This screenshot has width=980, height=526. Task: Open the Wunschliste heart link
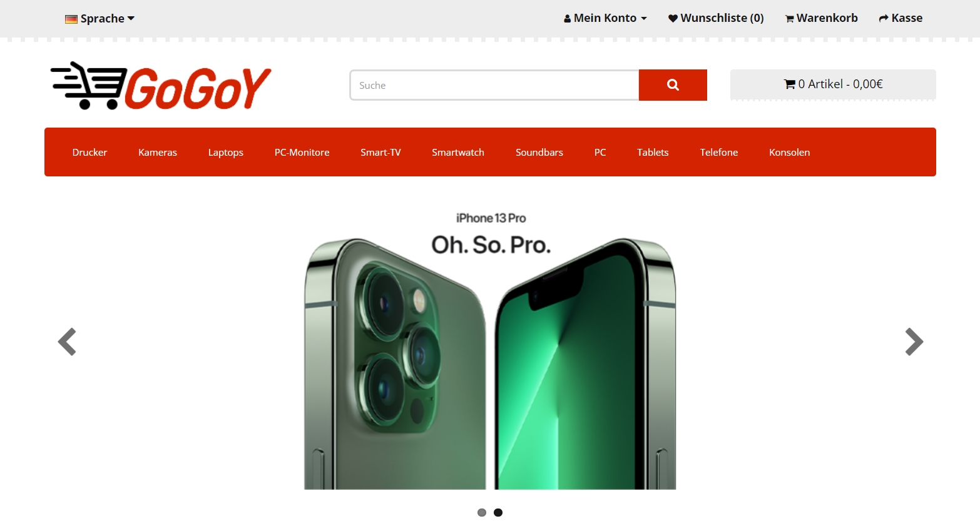click(716, 18)
